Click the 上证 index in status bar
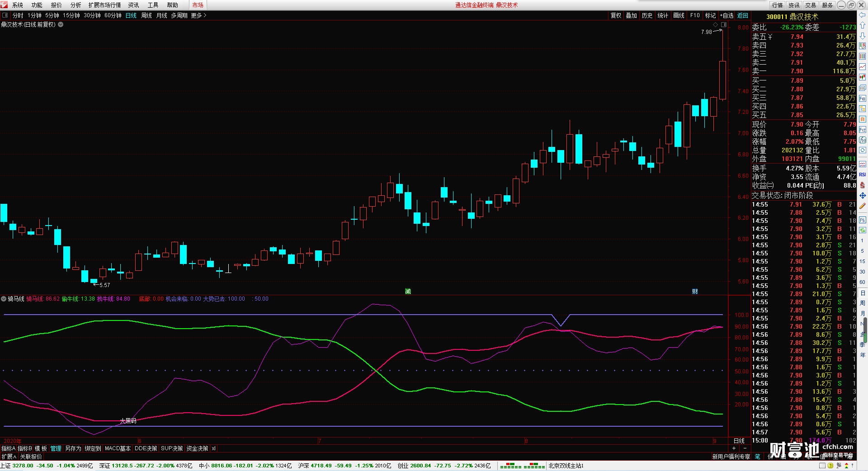This screenshot has width=868, height=471. [47, 466]
